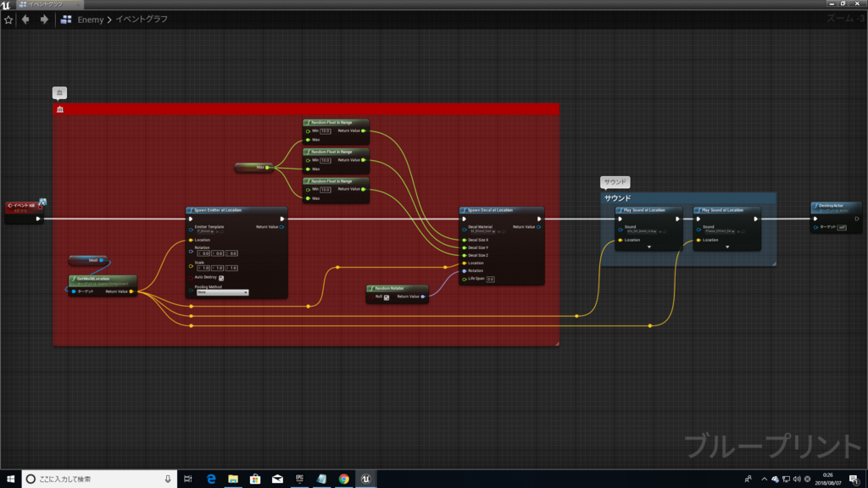Open Google Chrome from the taskbar
The image size is (868, 488).
pyautogui.click(x=344, y=480)
